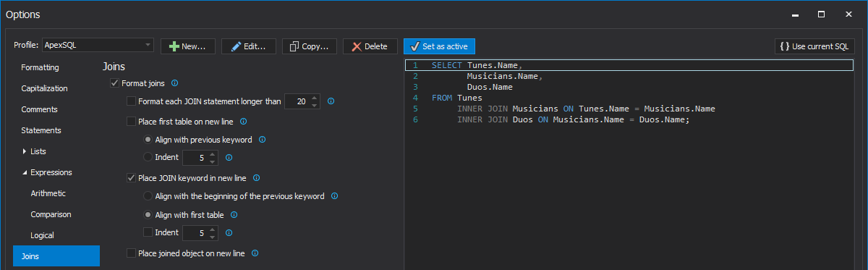Click info icon next to Align with beginning of previous keyword
The image size is (868, 270).
(335, 196)
